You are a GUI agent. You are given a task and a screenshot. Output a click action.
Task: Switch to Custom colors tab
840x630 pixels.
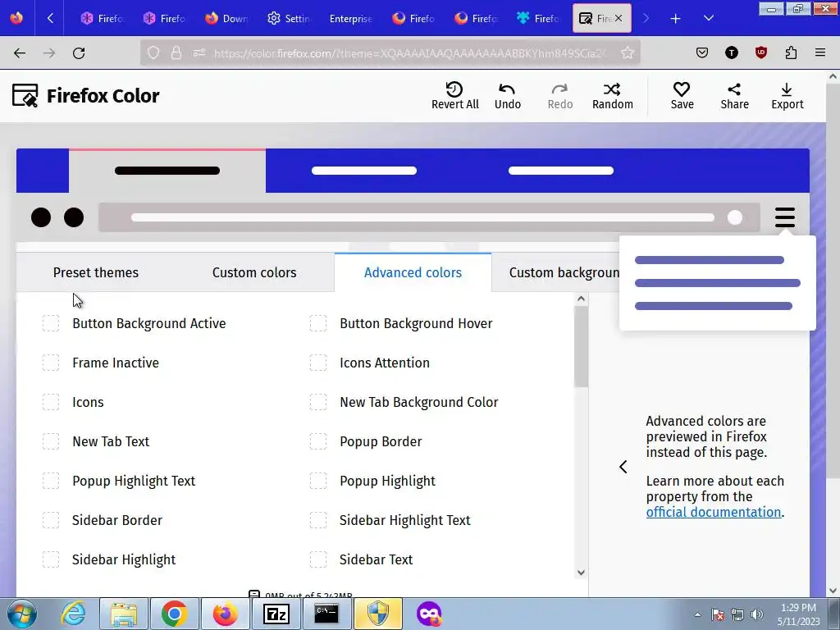254,272
